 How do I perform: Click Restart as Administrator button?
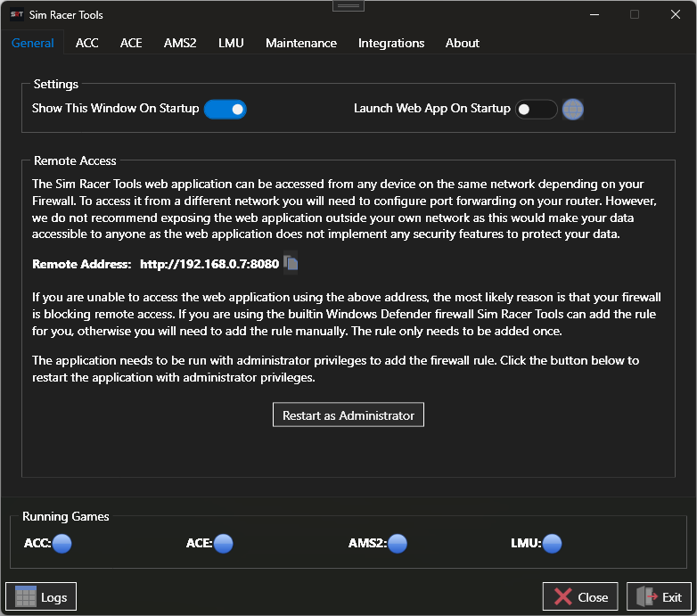[x=348, y=415]
